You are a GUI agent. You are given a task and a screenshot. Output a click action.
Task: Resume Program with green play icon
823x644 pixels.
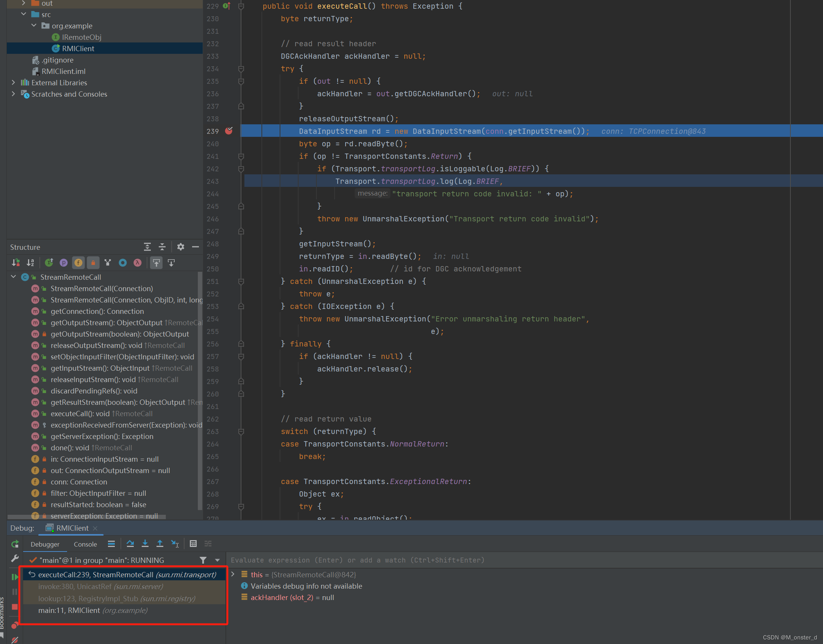(x=15, y=577)
